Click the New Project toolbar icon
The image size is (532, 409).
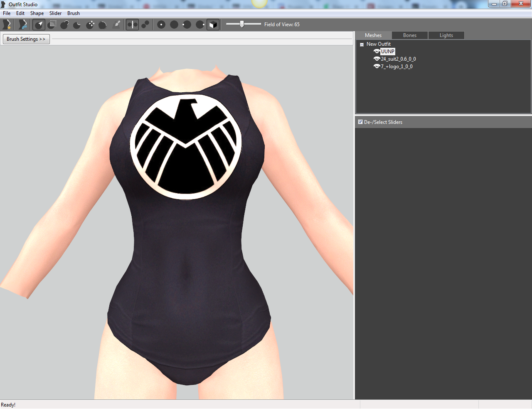click(7, 25)
